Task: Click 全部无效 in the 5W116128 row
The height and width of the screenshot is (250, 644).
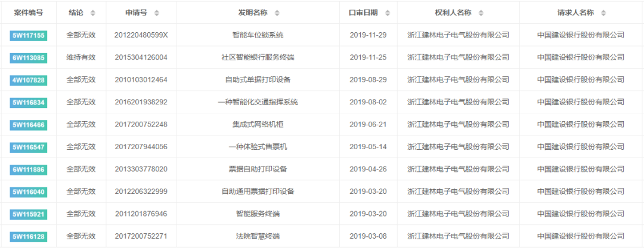Action: coord(81,236)
